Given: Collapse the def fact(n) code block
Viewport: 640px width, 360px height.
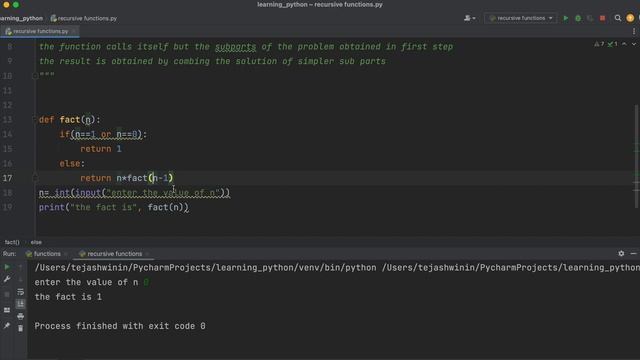Looking at the screenshot, I should [35, 120].
